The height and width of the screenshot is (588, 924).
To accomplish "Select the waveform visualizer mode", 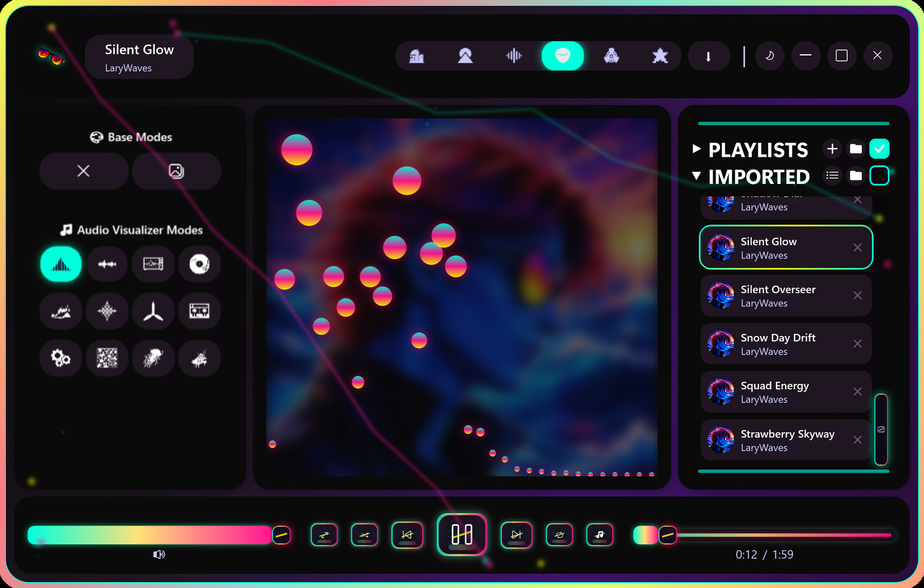I will click(107, 264).
